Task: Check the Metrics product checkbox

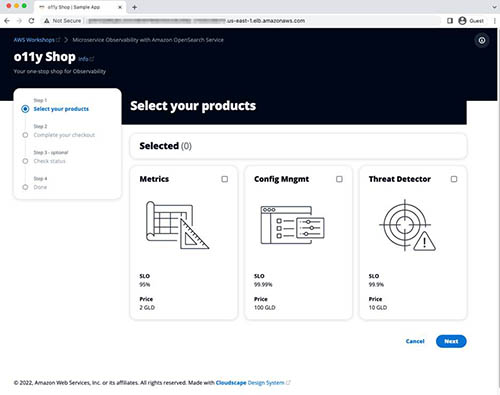Action: [225, 179]
